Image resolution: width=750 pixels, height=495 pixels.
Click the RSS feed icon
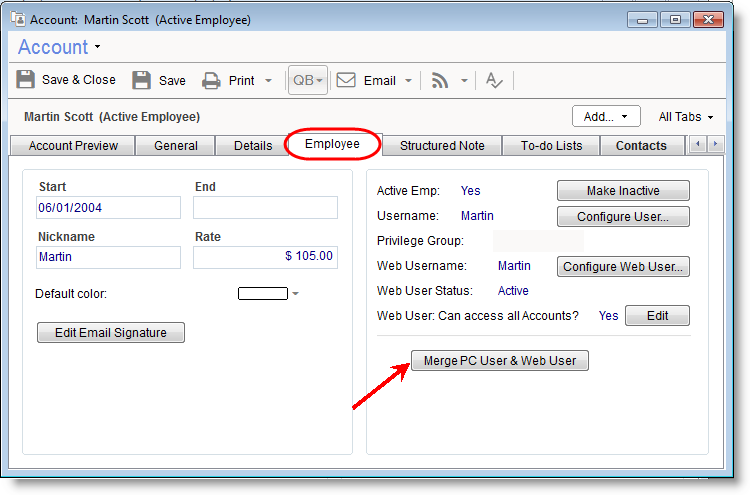(x=440, y=80)
